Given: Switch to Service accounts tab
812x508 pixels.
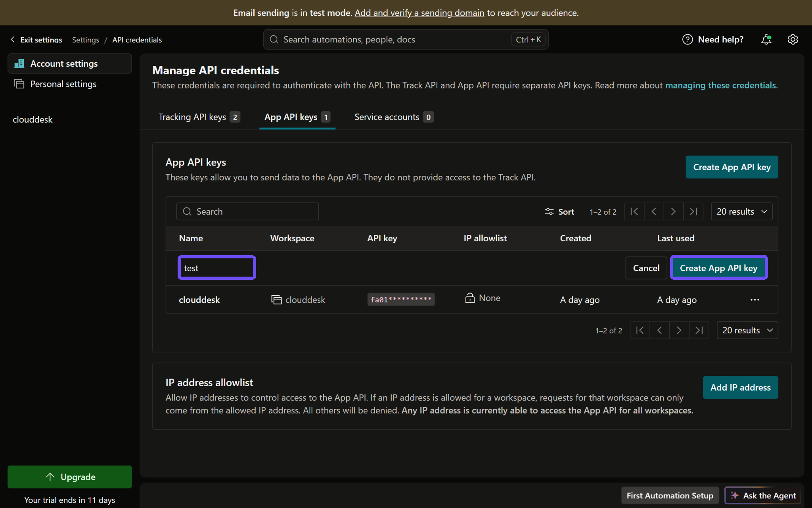Looking at the screenshot, I should pyautogui.click(x=394, y=117).
